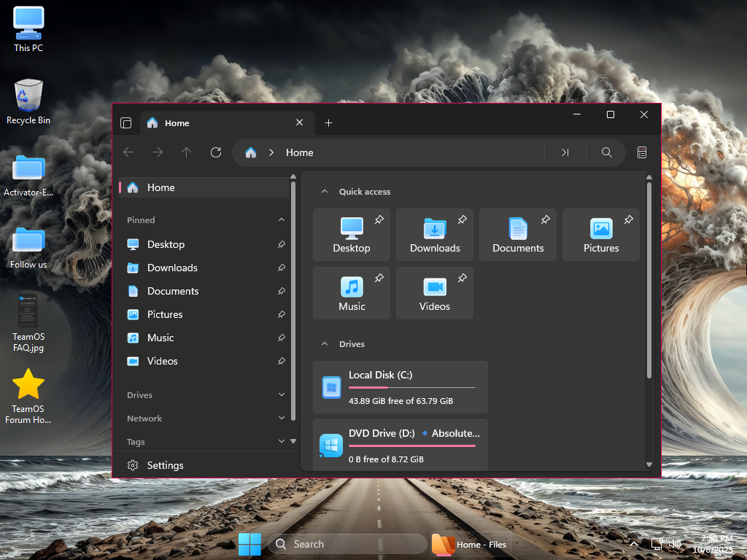Unpin Desktop using its sidebar pin icon
This screenshot has height=560, width=747.
click(282, 245)
